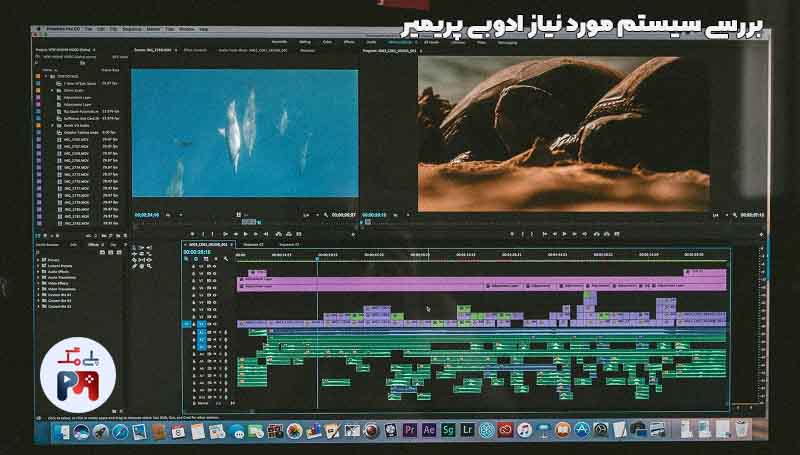Screen dimensions: 800x455
Task: Select the Selection tool in the Tools panel
Action: [x=134, y=247]
